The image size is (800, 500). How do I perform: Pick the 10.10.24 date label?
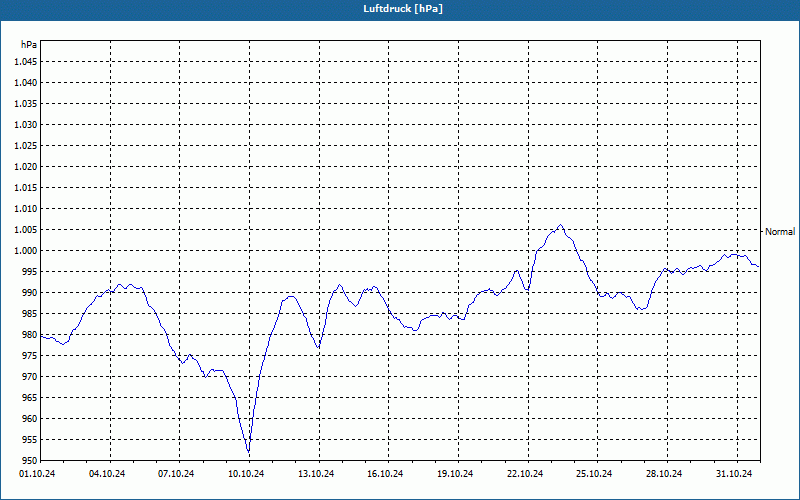click(x=246, y=474)
